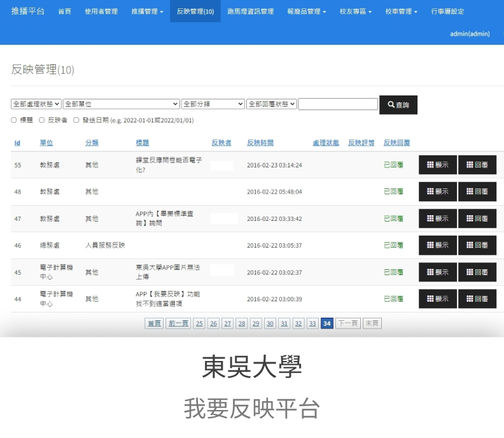Go to pagination page 31
Screen dimensions: 504x438
[x=284, y=323]
